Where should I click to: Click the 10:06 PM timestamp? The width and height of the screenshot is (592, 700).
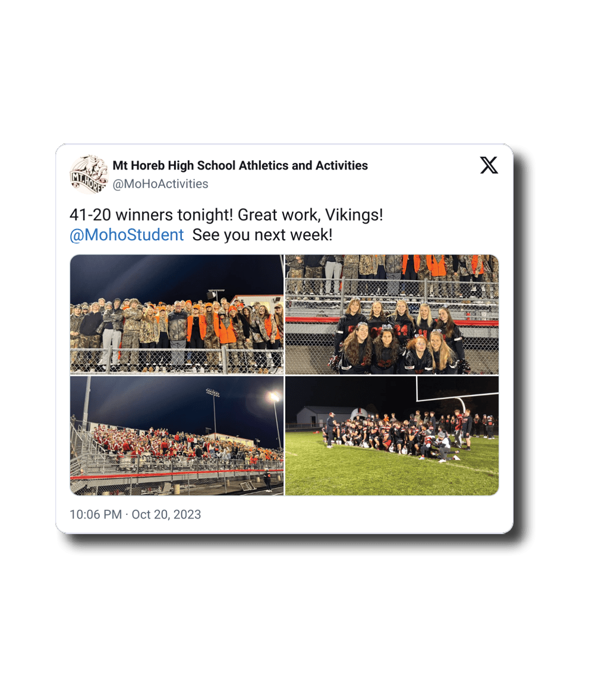coord(96,514)
